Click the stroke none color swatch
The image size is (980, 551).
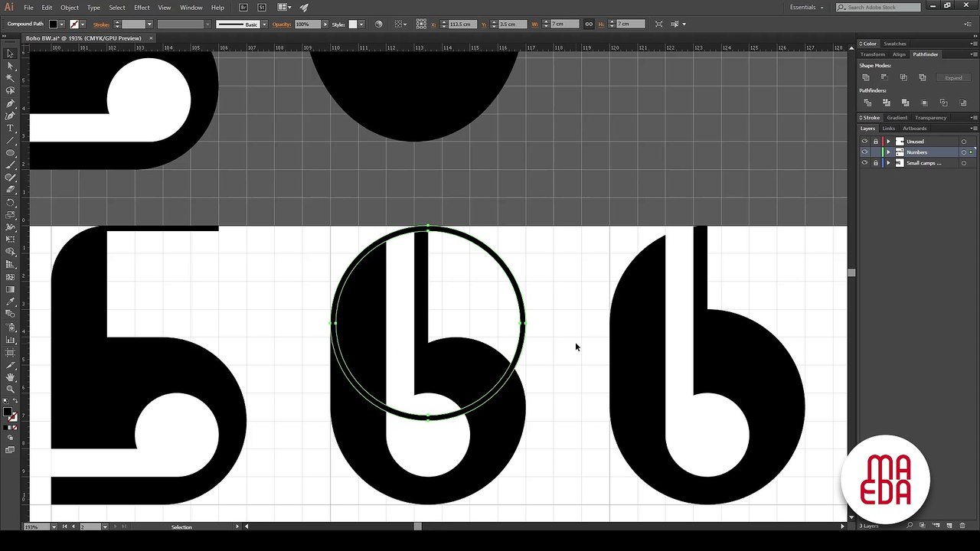(x=74, y=24)
